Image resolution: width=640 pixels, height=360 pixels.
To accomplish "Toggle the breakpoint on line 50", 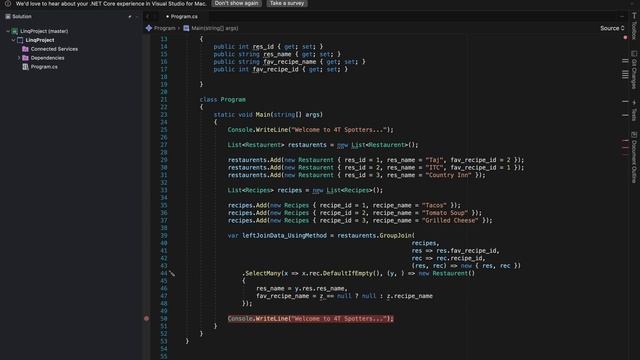I will pyautogui.click(x=147, y=319).
